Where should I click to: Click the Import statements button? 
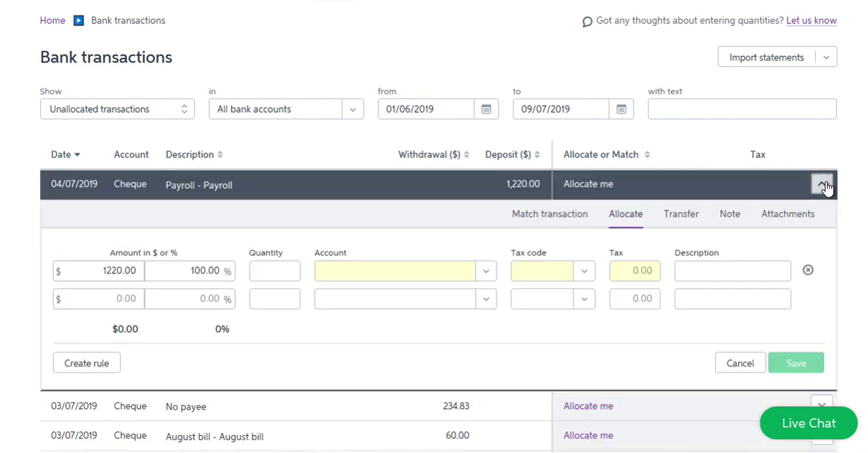click(766, 57)
